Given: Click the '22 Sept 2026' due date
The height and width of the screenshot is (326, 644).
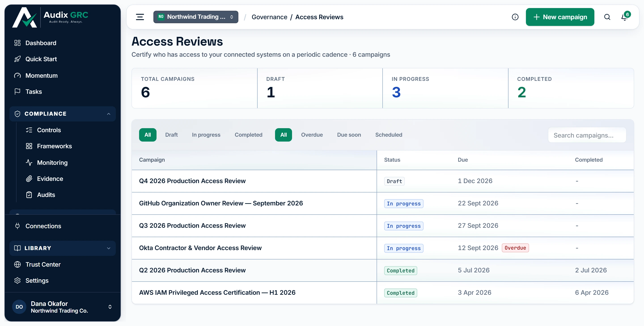Looking at the screenshot, I should 478,203.
